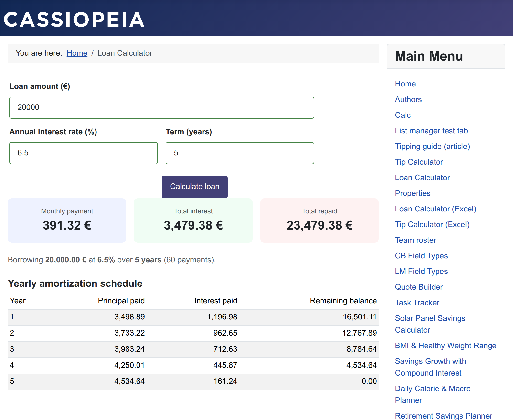Click interest paid cell 161.24

click(225, 381)
